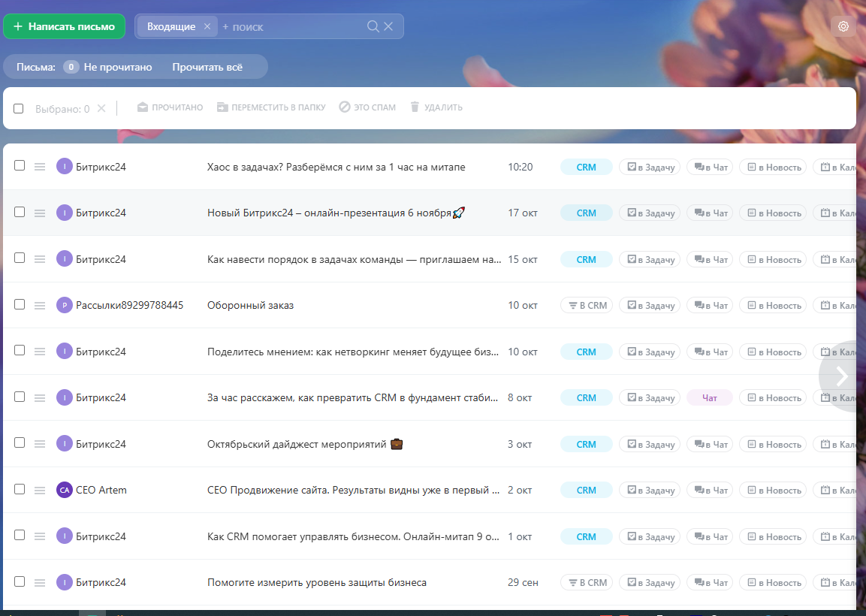This screenshot has width=866, height=616.
Task: Click в Новость for the 10:20 message
Action: [x=773, y=167]
